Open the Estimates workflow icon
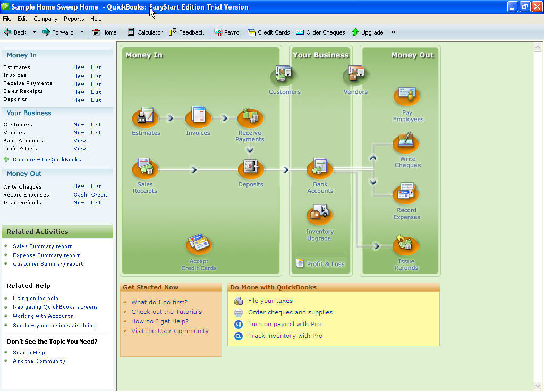This screenshot has width=544, height=392. click(145, 117)
